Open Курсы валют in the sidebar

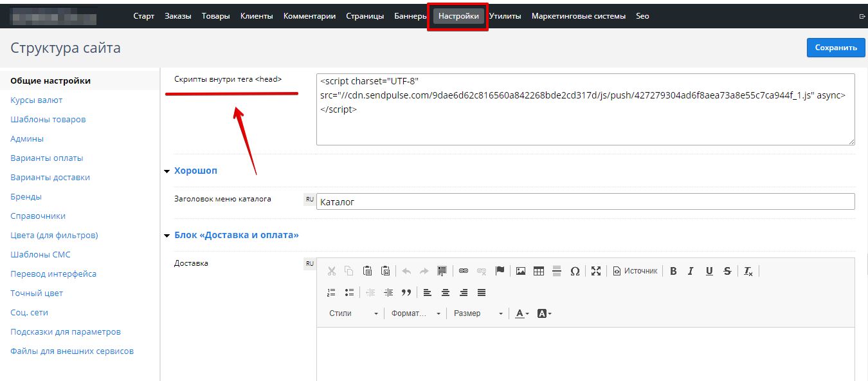click(37, 100)
